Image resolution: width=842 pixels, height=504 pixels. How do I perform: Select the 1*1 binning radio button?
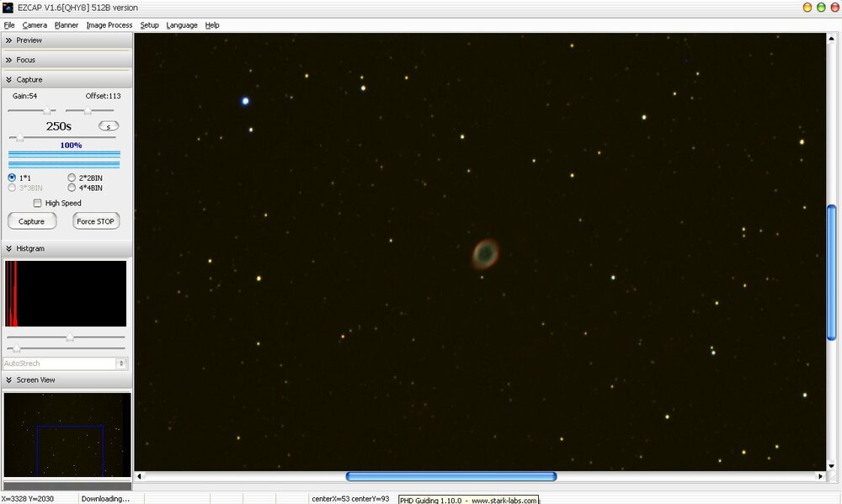12,178
